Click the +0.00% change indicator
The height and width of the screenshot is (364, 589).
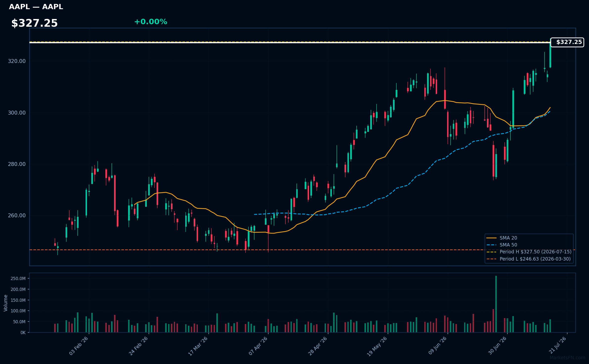[x=151, y=22]
